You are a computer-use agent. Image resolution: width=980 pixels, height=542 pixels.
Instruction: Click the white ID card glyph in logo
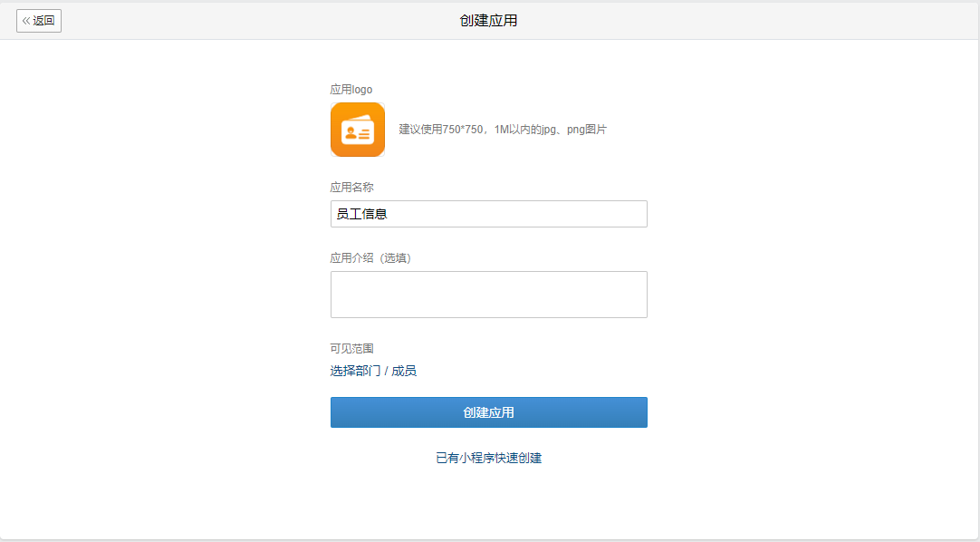pyautogui.click(x=357, y=132)
